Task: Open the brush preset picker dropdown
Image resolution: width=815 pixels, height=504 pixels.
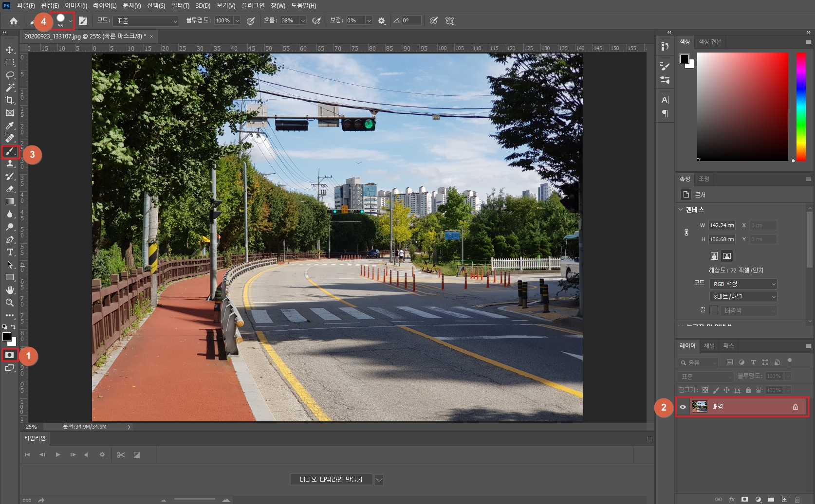Action: [x=71, y=21]
